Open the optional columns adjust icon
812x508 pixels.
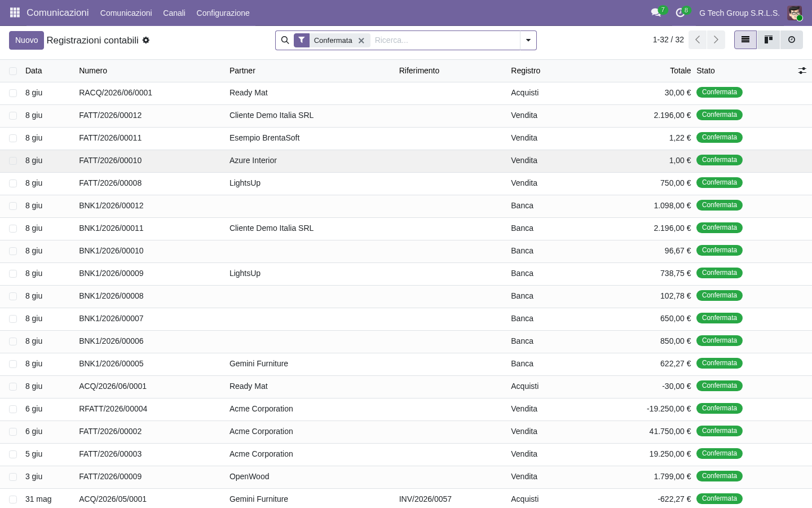802,71
